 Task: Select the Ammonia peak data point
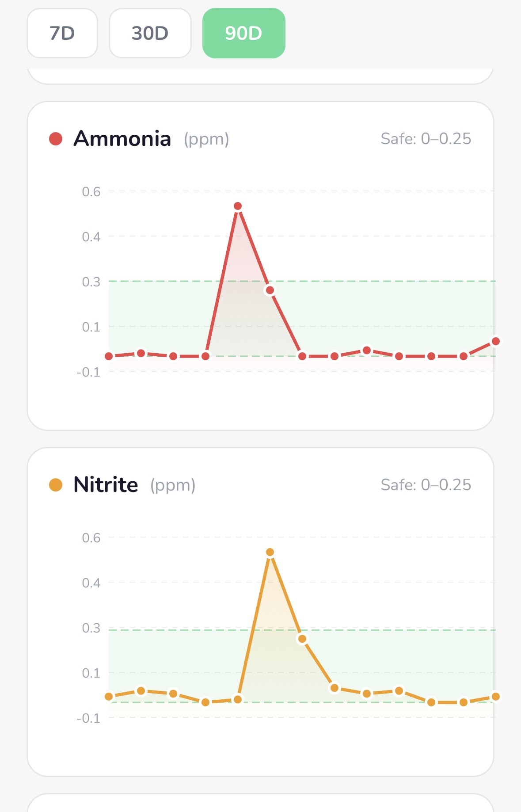[x=238, y=205]
